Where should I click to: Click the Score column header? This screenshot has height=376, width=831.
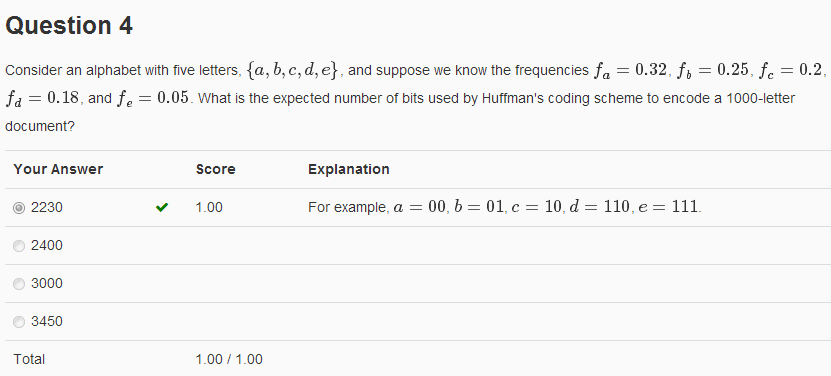[x=216, y=169]
